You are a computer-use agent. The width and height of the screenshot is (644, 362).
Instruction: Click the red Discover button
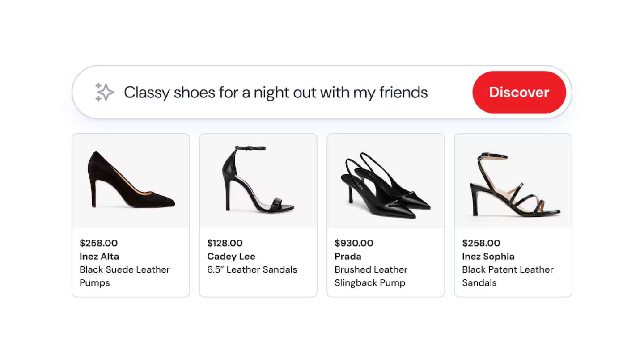click(x=519, y=92)
